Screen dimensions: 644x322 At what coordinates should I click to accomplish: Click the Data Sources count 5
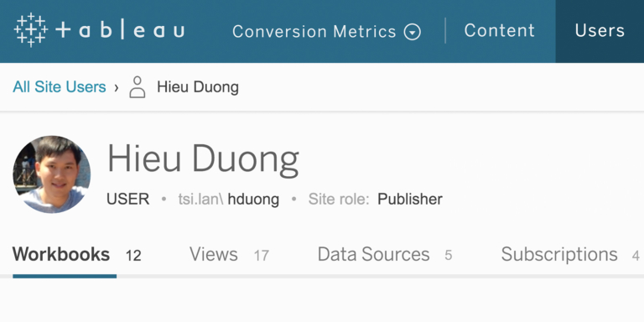448,256
